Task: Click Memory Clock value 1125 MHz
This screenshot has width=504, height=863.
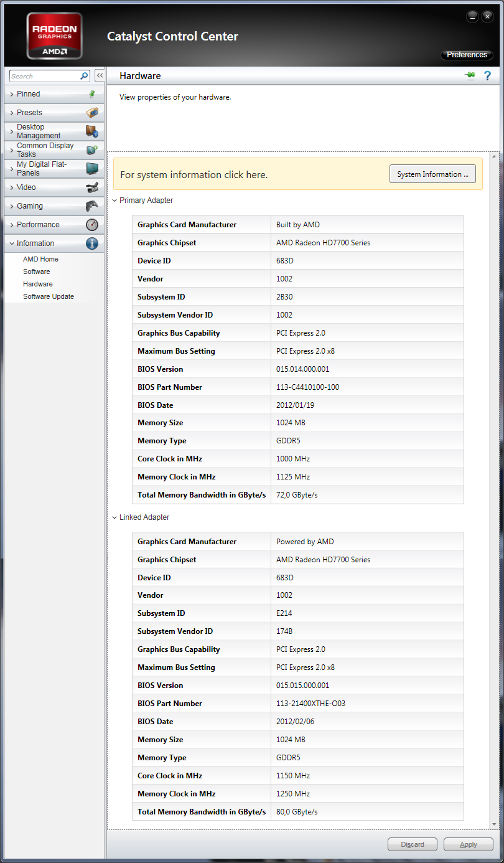Action: click(293, 477)
